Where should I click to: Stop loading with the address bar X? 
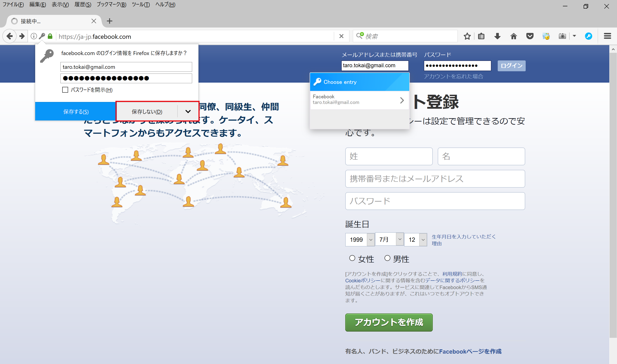(341, 36)
